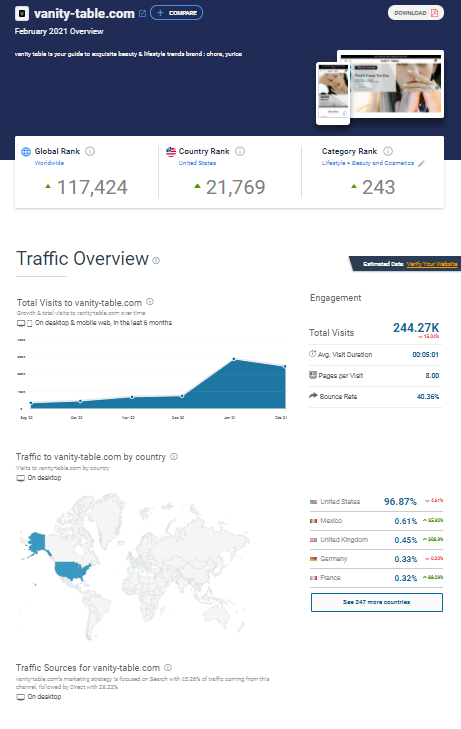
Task: Click the 0.33% Germany share value
Action: (x=406, y=559)
